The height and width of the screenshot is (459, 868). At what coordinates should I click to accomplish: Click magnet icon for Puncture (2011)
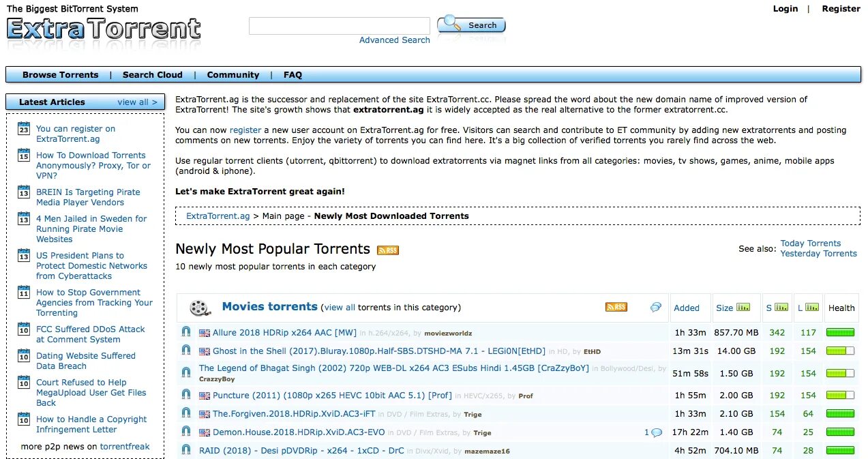coord(186,395)
